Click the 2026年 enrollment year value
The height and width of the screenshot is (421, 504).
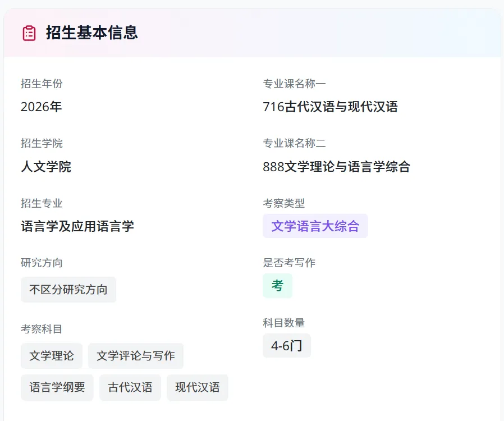tap(42, 107)
